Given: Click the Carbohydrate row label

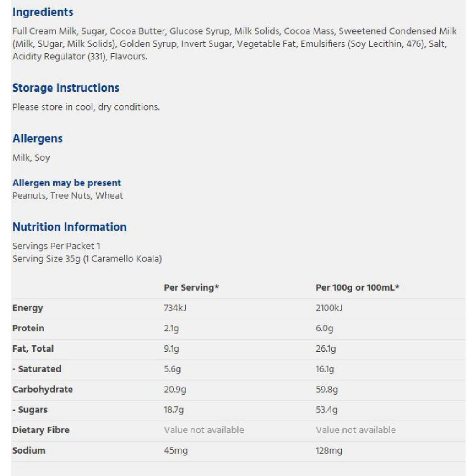Looking at the screenshot, I should (x=42, y=389).
